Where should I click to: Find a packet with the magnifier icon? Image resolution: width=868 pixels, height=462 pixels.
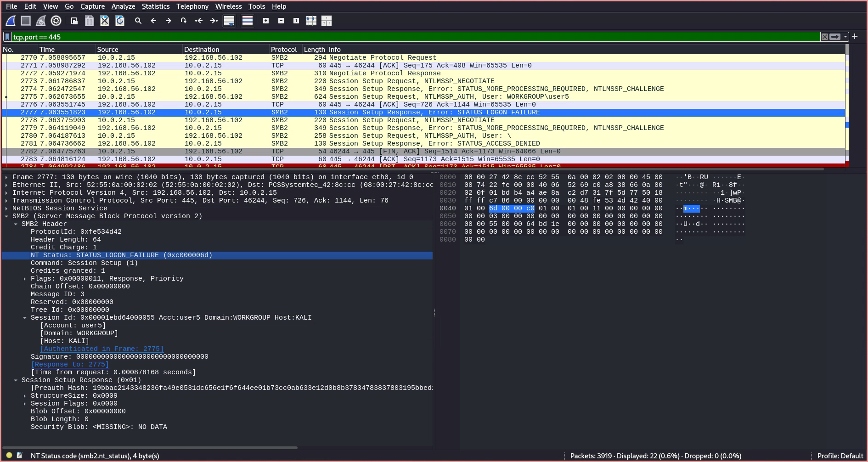click(138, 21)
